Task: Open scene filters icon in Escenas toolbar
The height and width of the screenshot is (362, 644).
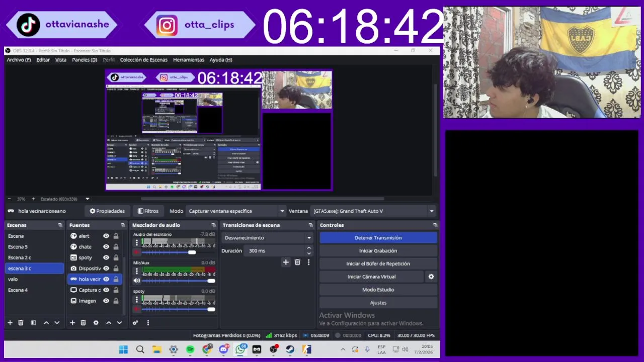Action: point(33,323)
